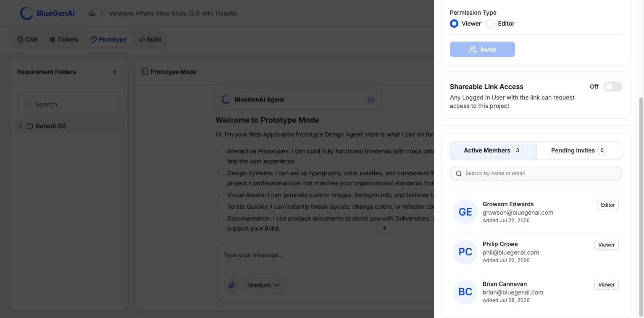Open Brian Cannavan's Viewer role badge
644x318 pixels.
607,285
